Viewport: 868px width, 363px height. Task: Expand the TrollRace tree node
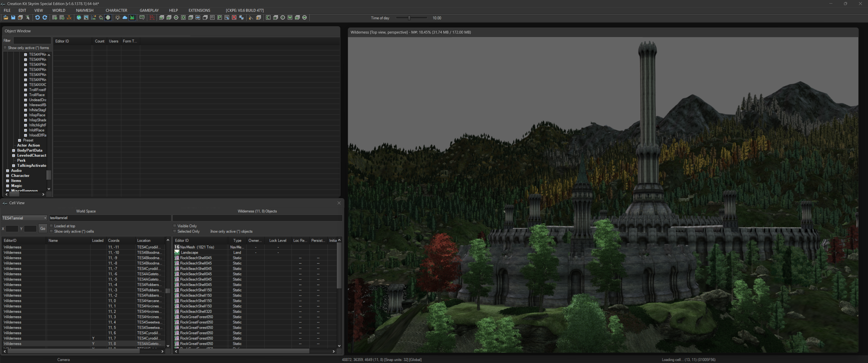point(25,95)
